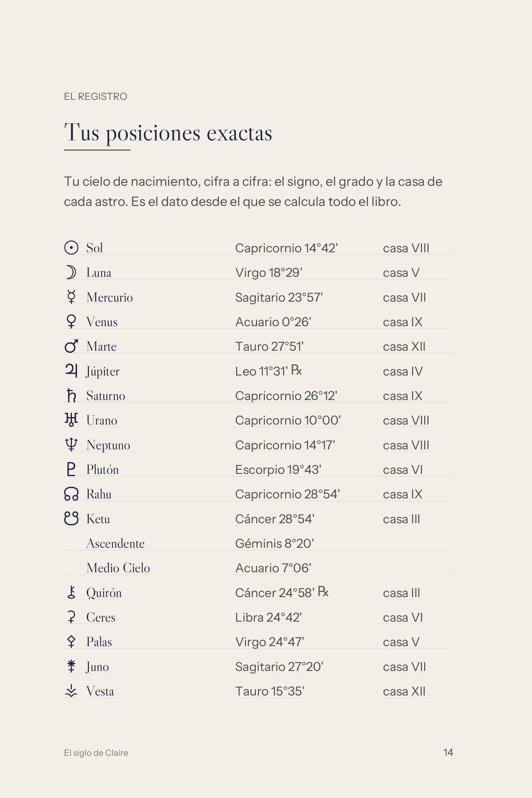Select the Mercury glyph in the table
The height and width of the screenshot is (798, 532).
pyautogui.click(x=71, y=297)
